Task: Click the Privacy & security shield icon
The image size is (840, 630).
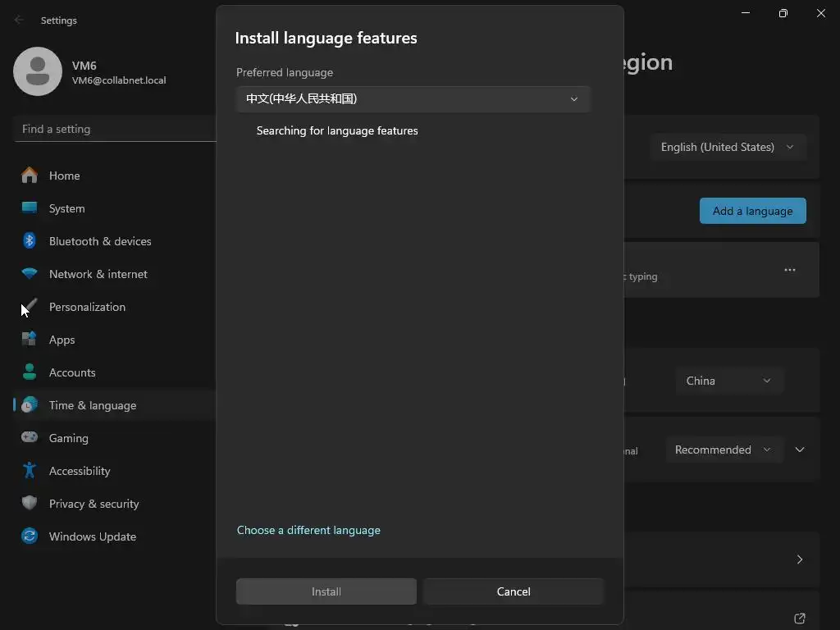Action: click(x=30, y=504)
